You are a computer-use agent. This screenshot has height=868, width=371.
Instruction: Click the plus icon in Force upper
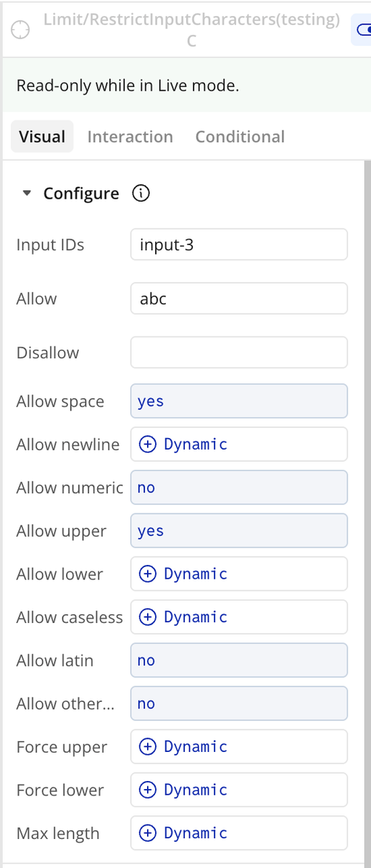[x=147, y=746]
